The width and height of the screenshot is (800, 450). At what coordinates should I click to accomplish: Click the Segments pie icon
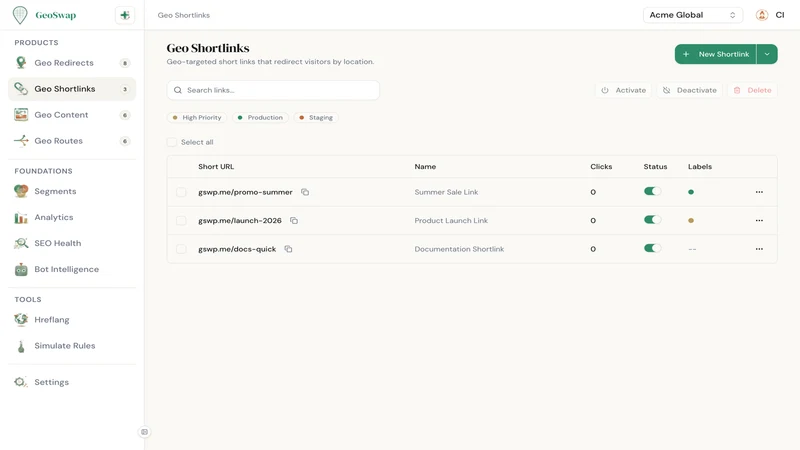click(21, 191)
